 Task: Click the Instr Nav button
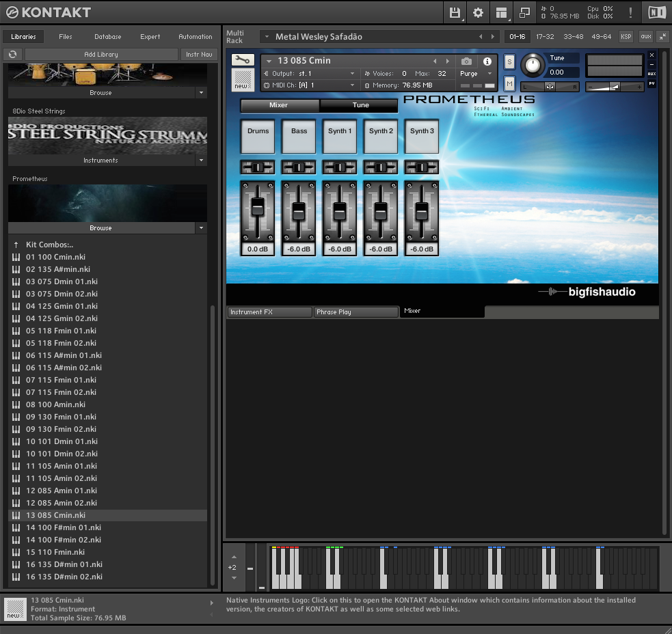(x=200, y=55)
